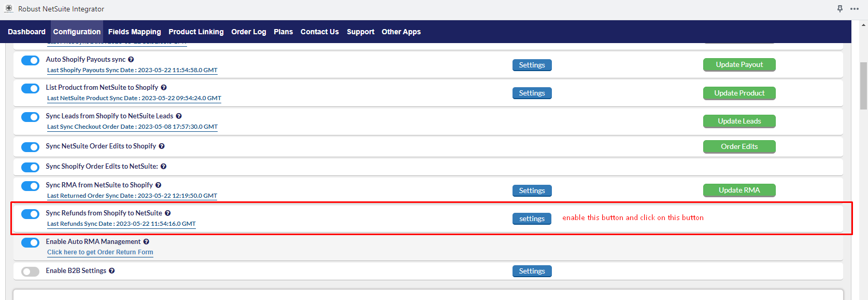Open the Dashboard tab
The image size is (868, 300).
coord(26,32)
